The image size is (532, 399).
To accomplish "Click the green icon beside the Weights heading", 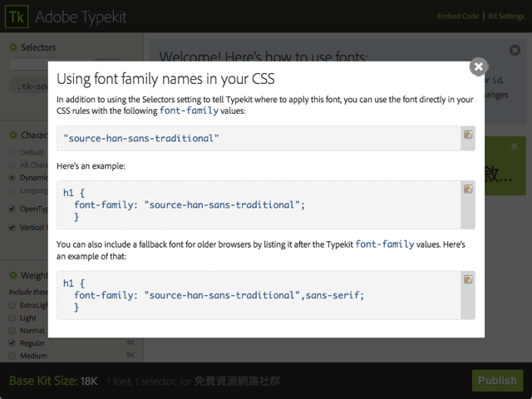I will [x=12, y=275].
